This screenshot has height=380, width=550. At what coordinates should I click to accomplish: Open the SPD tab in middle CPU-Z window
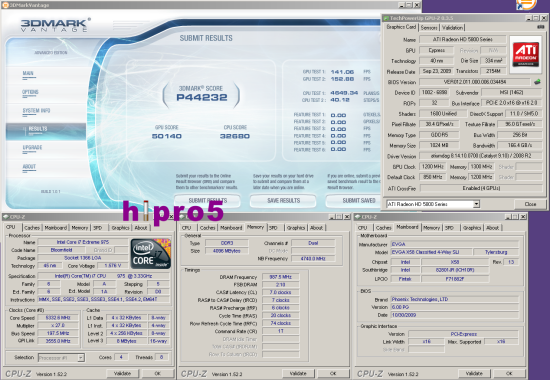(x=273, y=228)
